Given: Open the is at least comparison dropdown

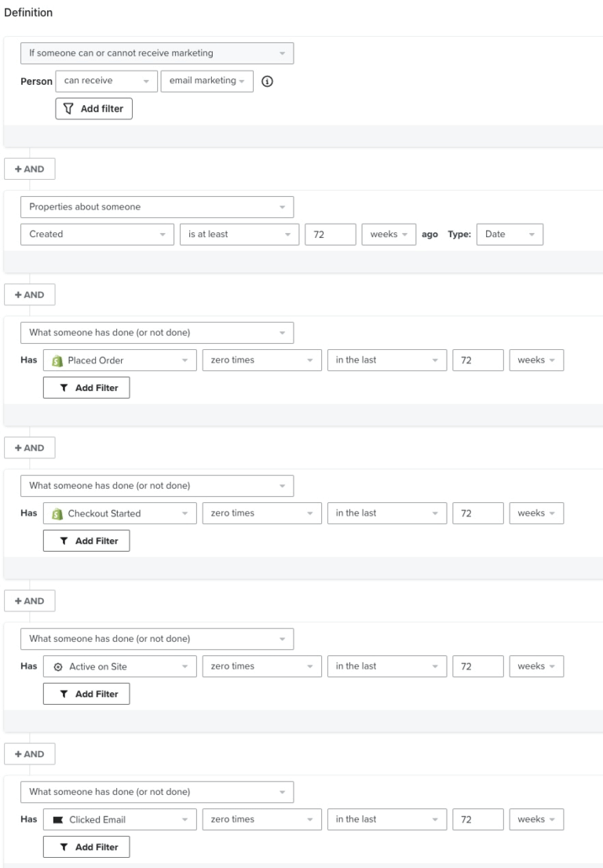Looking at the screenshot, I should coord(238,234).
